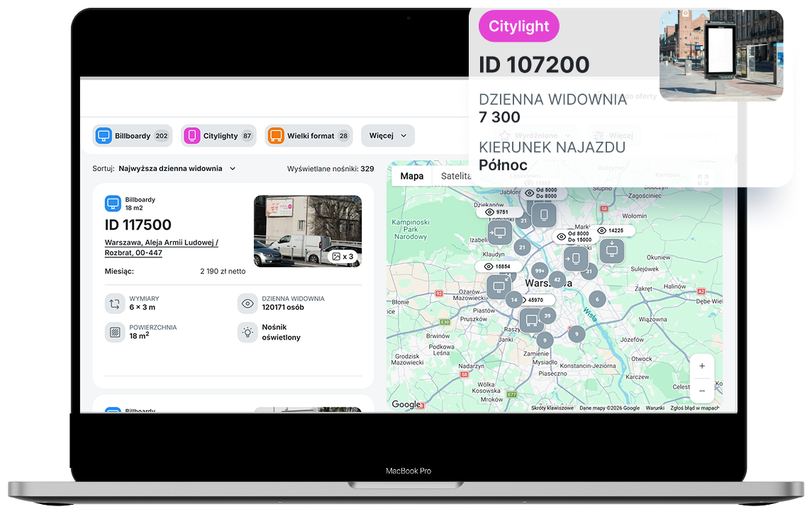Screen dimensions: 812x509
Task: Switch to the Mapa map view
Action: 412,176
